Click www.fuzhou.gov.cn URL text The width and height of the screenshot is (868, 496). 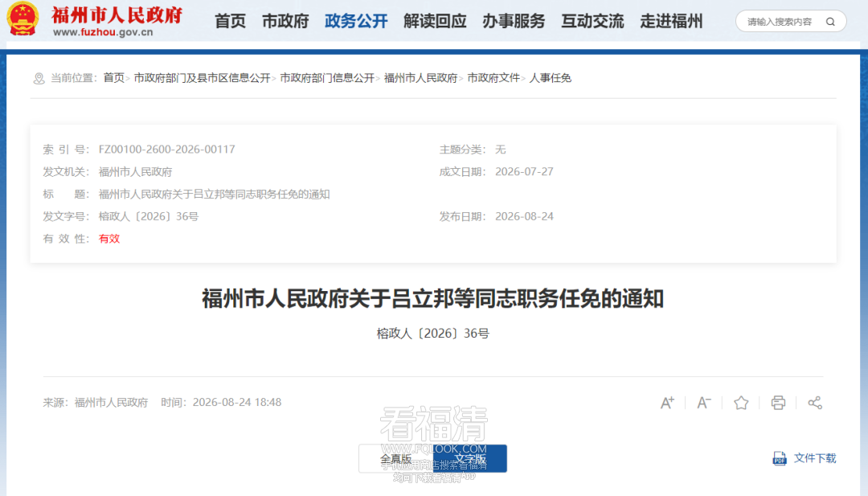click(103, 32)
